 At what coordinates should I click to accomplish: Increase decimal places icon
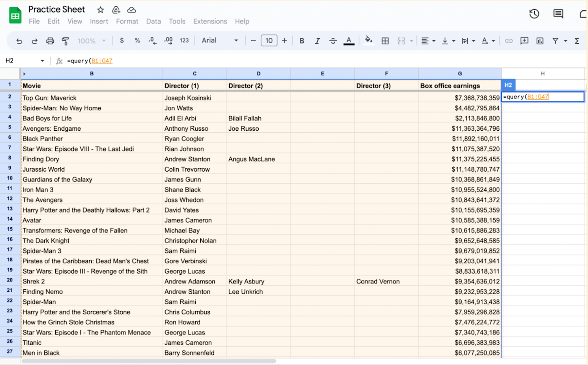pyautogui.click(x=168, y=40)
